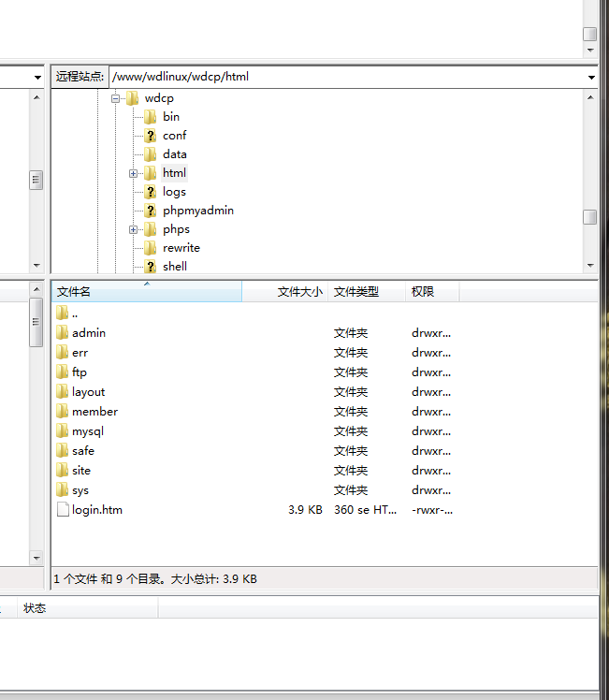The height and width of the screenshot is (700, 609).
Task: Select phpmyadmin label in remote tree
Action: point(198,211)
